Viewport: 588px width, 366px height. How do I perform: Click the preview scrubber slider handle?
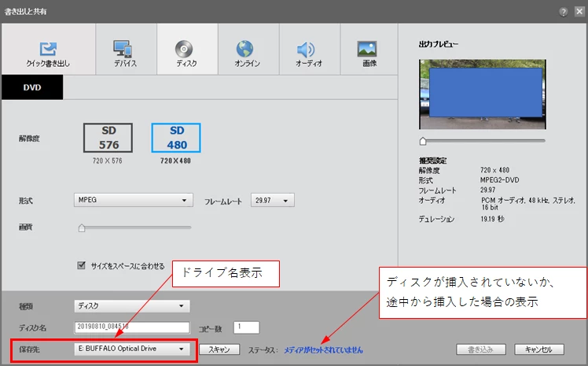point(423,141)
